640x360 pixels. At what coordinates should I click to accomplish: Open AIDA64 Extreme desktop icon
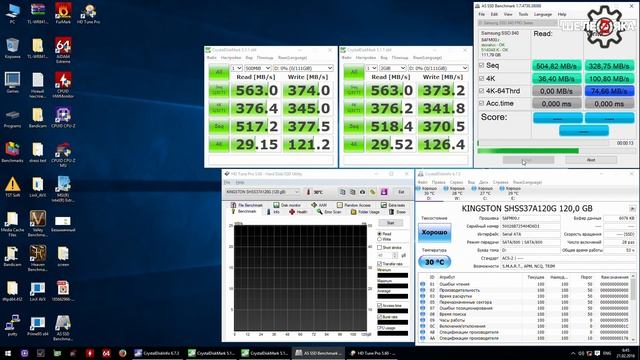click(x=63, y=50)
